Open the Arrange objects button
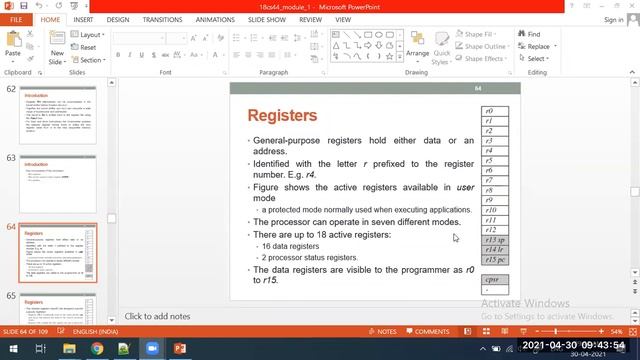The width and height of the screenshot is (640, 360). 417,47
